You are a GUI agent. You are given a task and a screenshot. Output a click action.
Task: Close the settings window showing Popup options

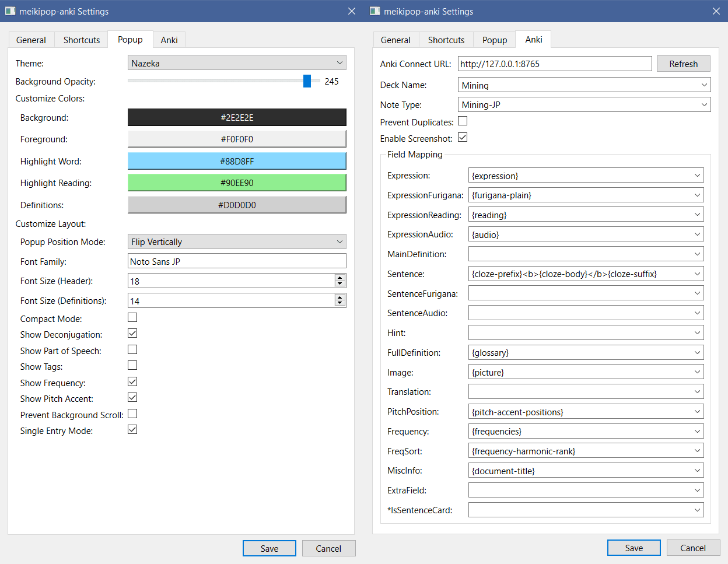tap(352, 11)
